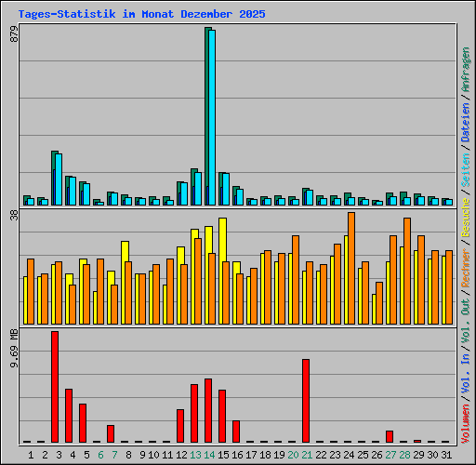Click the 'Volumen' legend label

[x=466, y=424]
